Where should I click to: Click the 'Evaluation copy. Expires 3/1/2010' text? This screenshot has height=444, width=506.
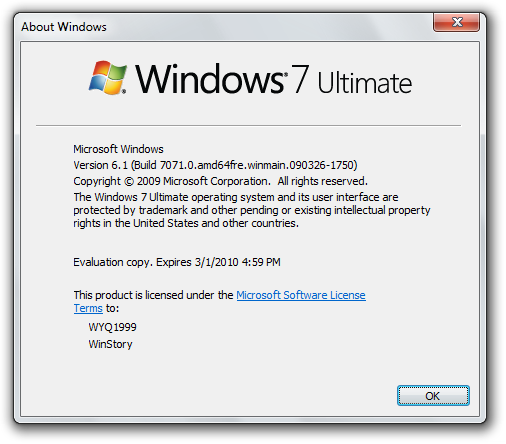click(x=177, y=262)
